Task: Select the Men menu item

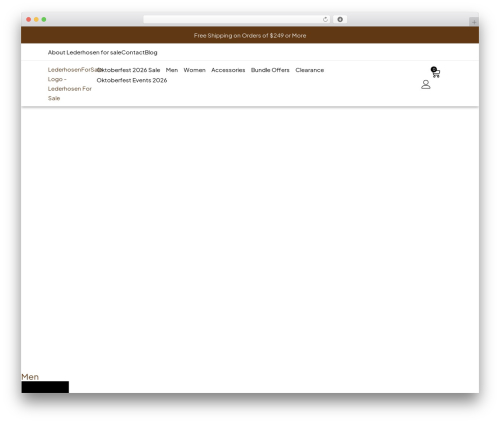Action: click(172, 70)
